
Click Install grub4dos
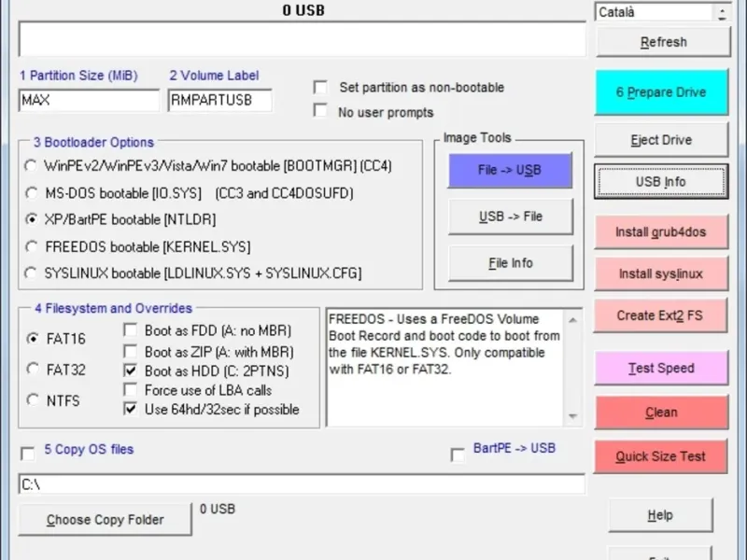[x=661, y=231]
